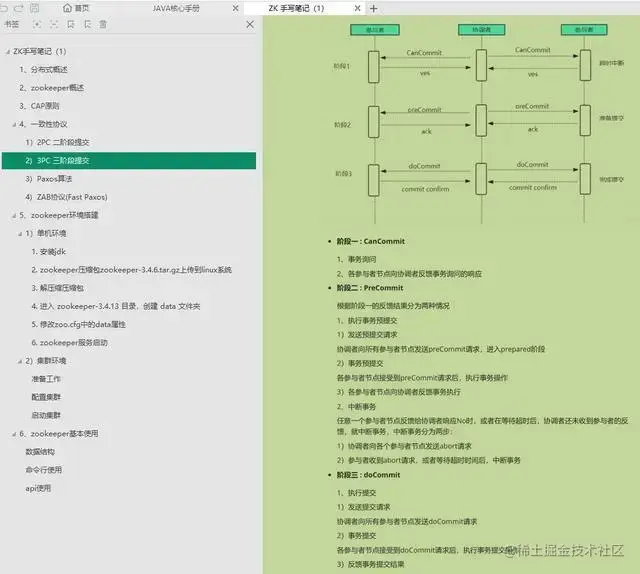Click the redo arrow icon

pos(19,8)
